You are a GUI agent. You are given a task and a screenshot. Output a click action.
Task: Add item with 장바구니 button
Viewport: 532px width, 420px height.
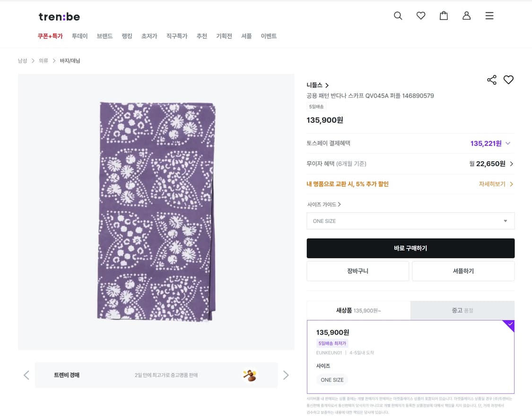(358, 271)
